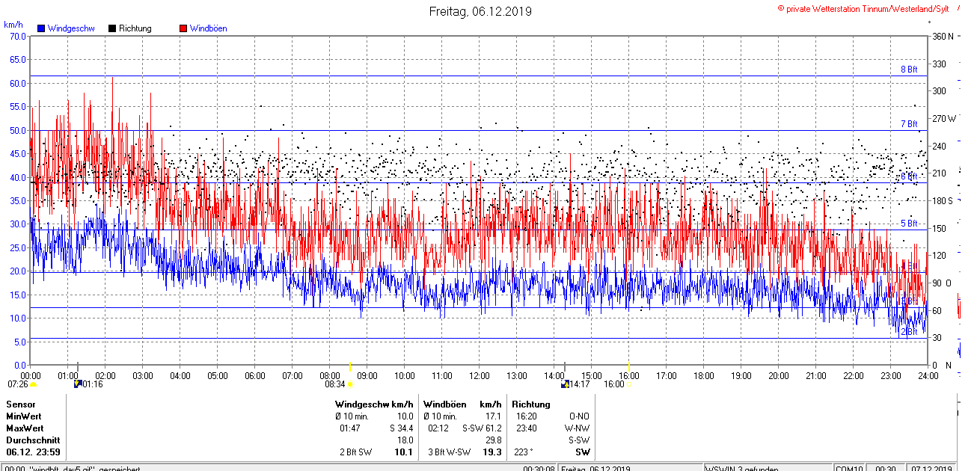Click the yellow sun icon beside 07:26
980x471 pixels.
coord(33,384)
